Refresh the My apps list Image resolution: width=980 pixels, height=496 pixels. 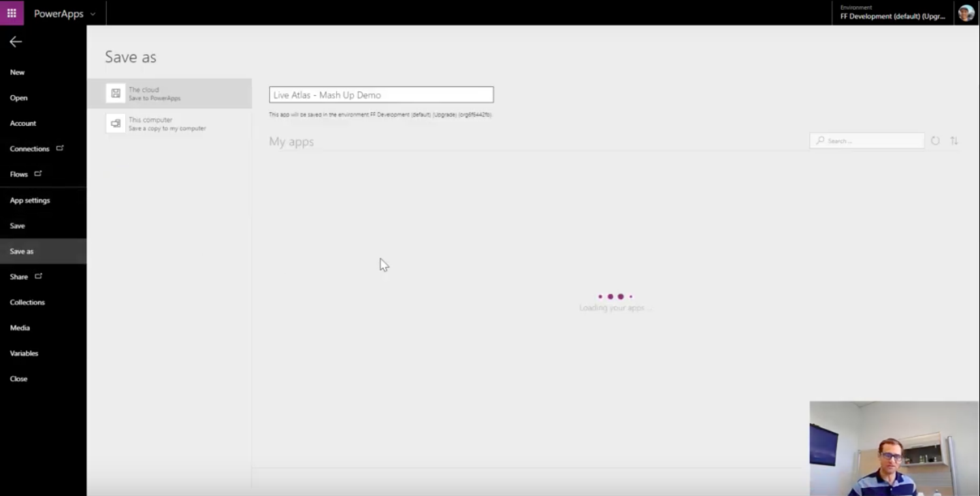935,141
